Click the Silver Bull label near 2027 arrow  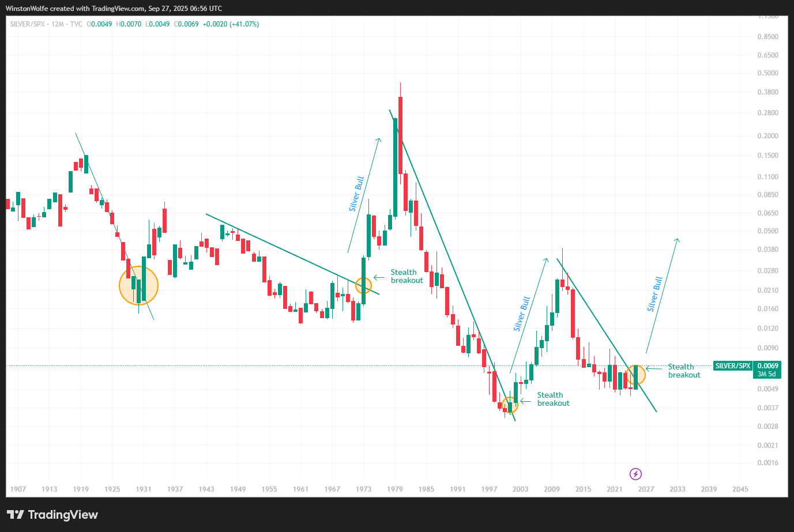point(654,294)
